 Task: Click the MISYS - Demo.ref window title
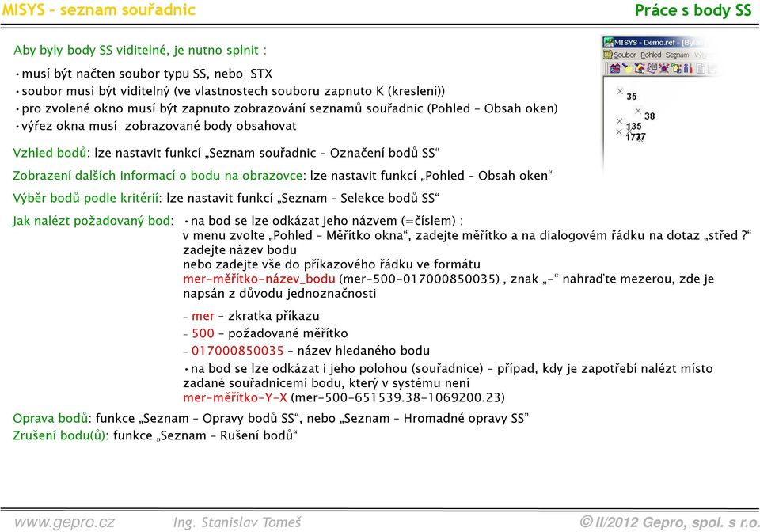[x=644, y=42]
